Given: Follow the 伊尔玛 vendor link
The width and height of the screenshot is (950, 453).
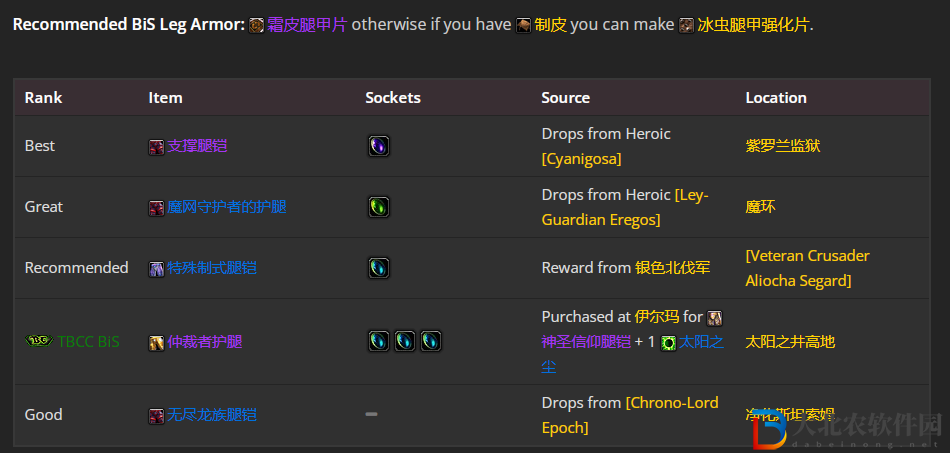Looking at the screenshot, I should pos(657,317).
